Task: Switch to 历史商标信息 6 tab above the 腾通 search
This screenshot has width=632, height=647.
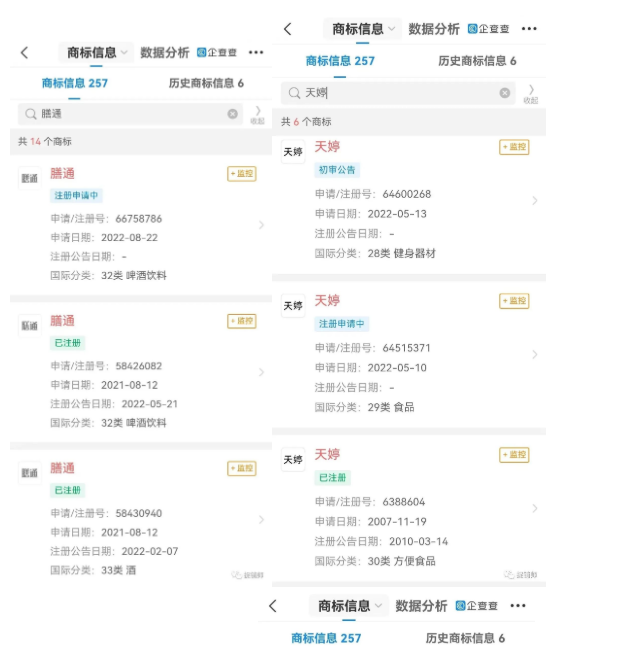Action: (x=206, y=83)
